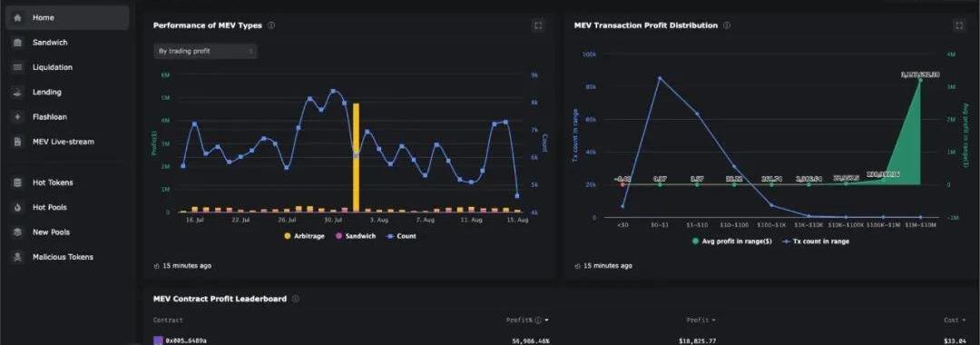980x345 pixels.
Task: Click the Home sidebar icon
Action: (x=17, y=18)
